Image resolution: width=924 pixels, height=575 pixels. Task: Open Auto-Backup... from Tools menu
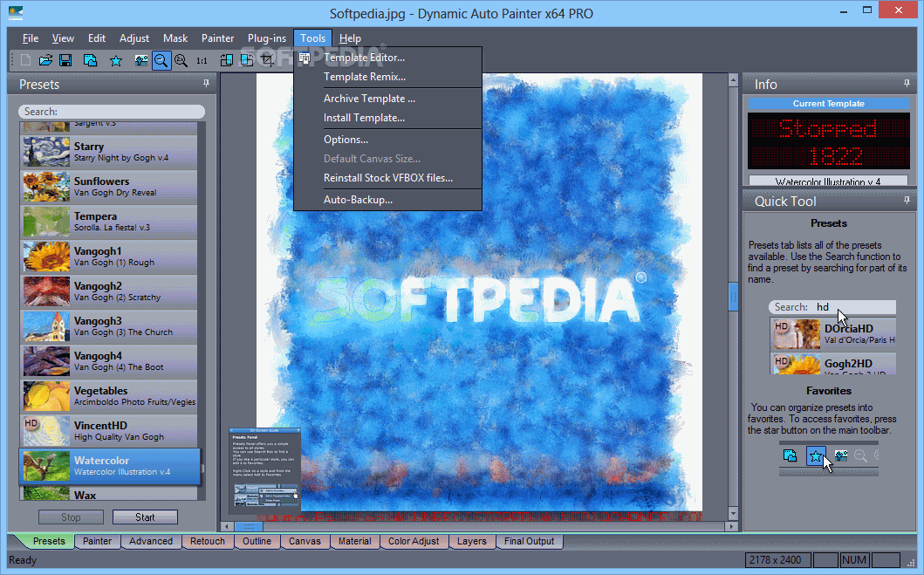coord(387,200)
